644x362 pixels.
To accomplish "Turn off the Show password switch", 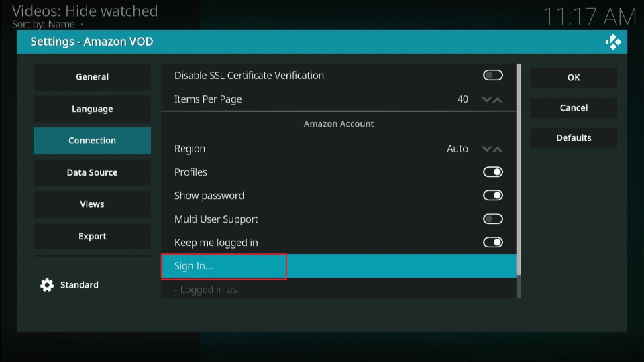I will [x=492, y=195].
